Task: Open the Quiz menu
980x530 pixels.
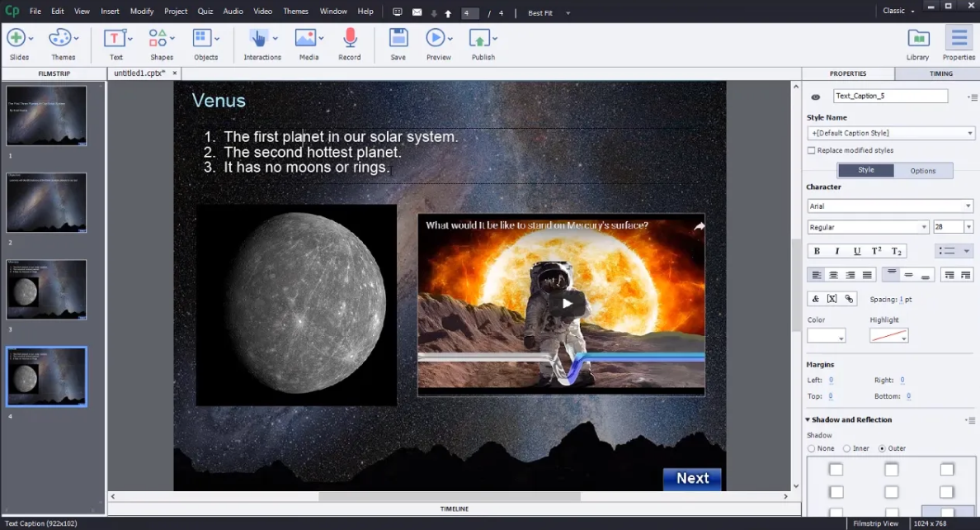Action: (205, 12)
